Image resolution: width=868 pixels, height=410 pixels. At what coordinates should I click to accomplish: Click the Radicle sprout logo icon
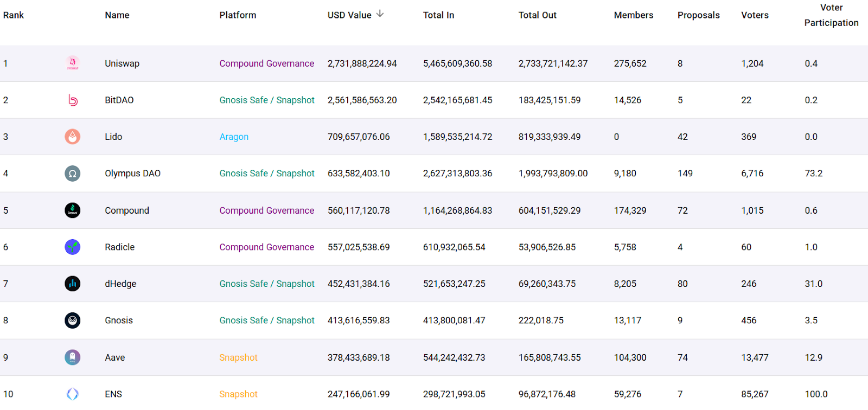(x=72, y=247)
